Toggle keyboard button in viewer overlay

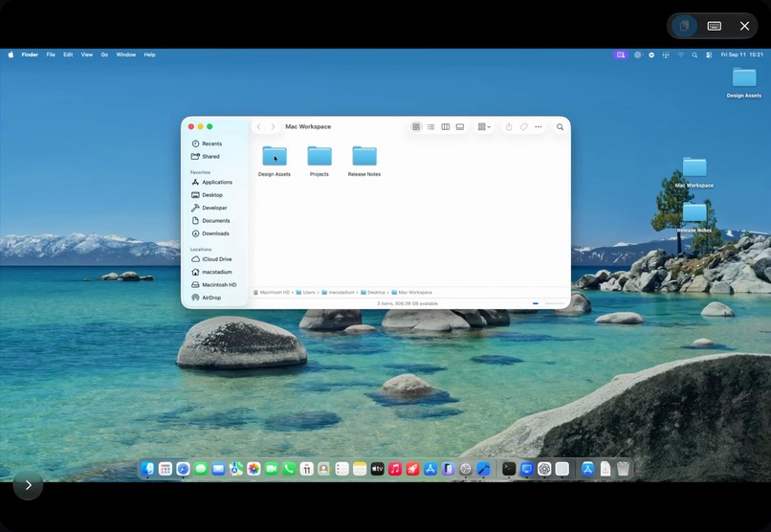715,26
